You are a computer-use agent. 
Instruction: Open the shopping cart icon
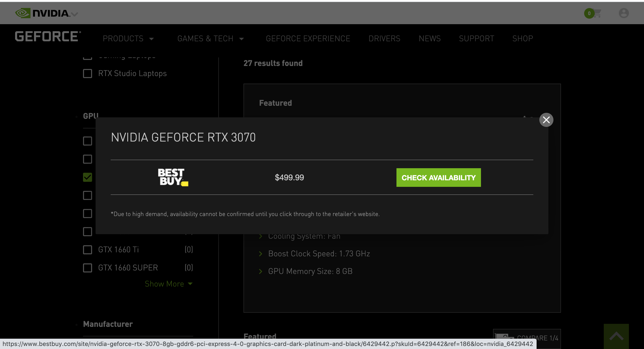(x=593, y=13)
